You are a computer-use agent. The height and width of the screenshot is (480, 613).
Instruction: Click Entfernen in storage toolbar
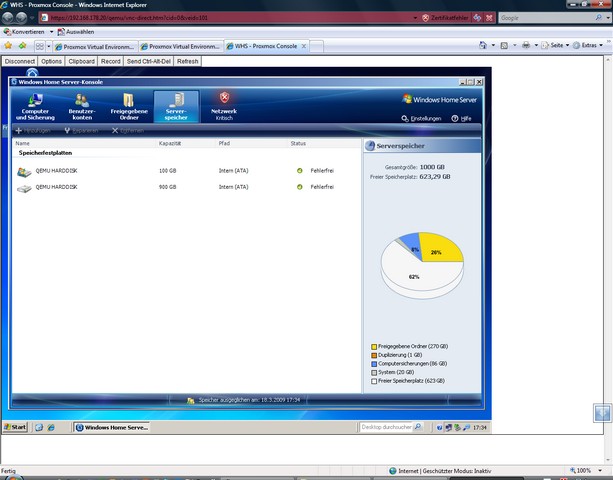pyautogui.click(x=128, y=131)
